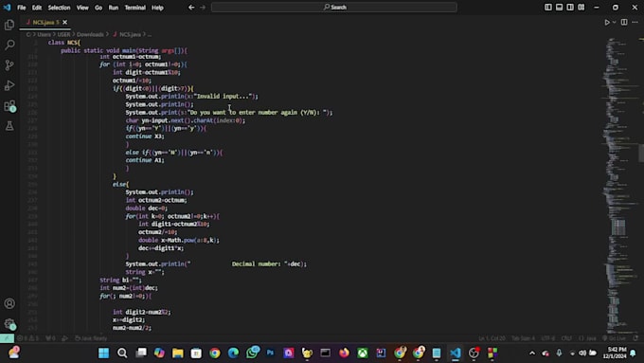Open Run and Debug view
644x363 pixels.
9,85
